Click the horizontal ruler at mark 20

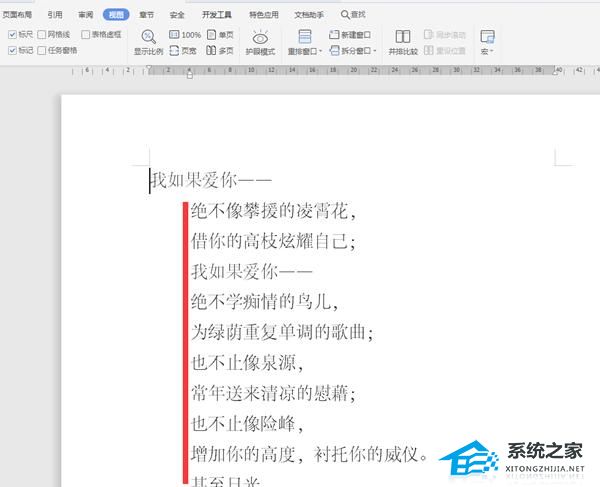[354, 70]
